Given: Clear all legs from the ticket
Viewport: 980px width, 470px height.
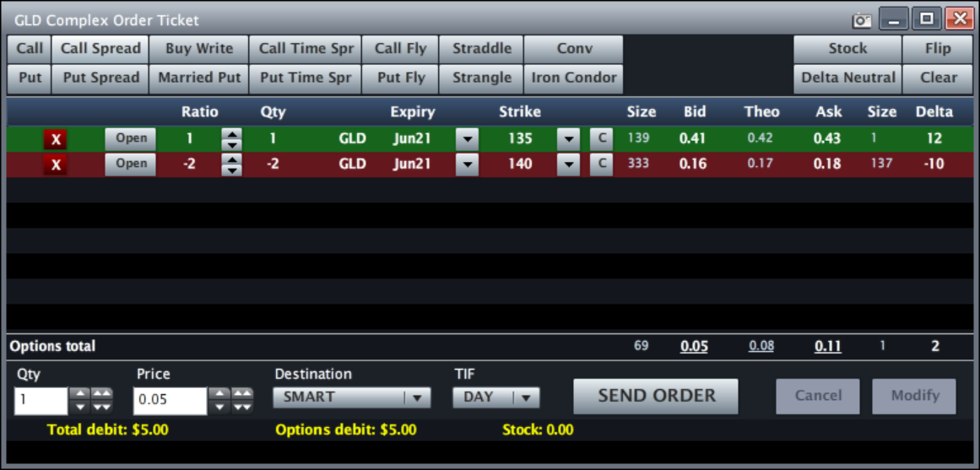Looking at the screenshot, I should click(x=938, y=78).
